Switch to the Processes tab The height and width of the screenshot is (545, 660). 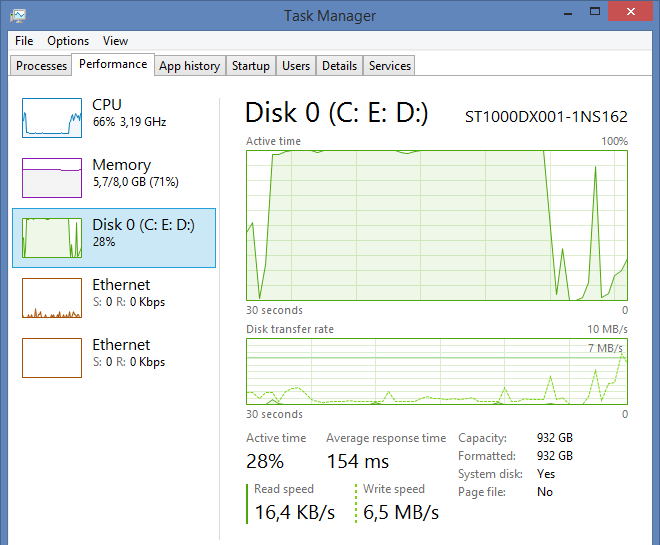pos(42,66)
